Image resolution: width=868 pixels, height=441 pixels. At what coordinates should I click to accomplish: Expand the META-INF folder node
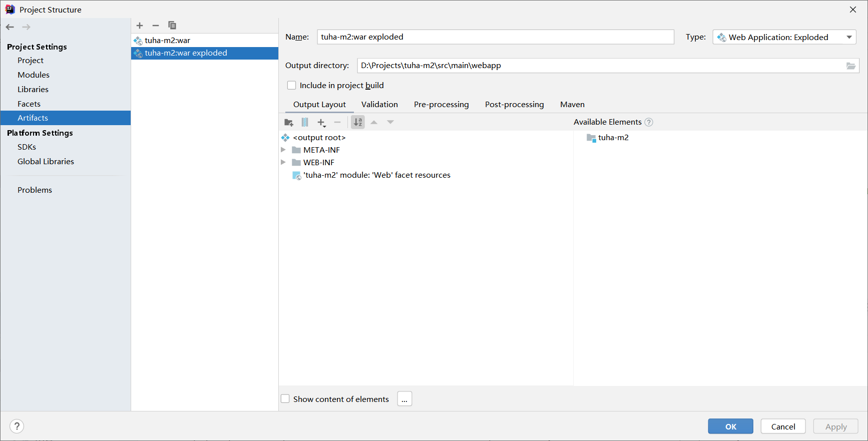283,150
